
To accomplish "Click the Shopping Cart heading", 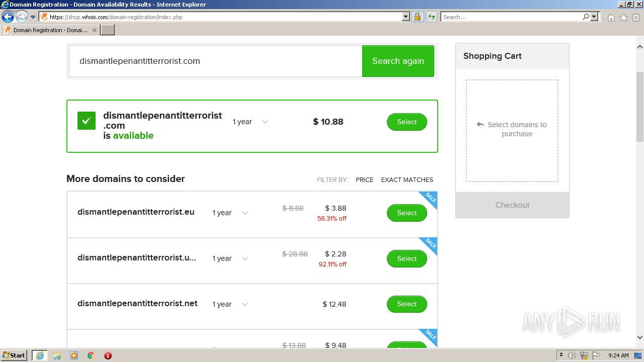I will (x=492, y=56).
